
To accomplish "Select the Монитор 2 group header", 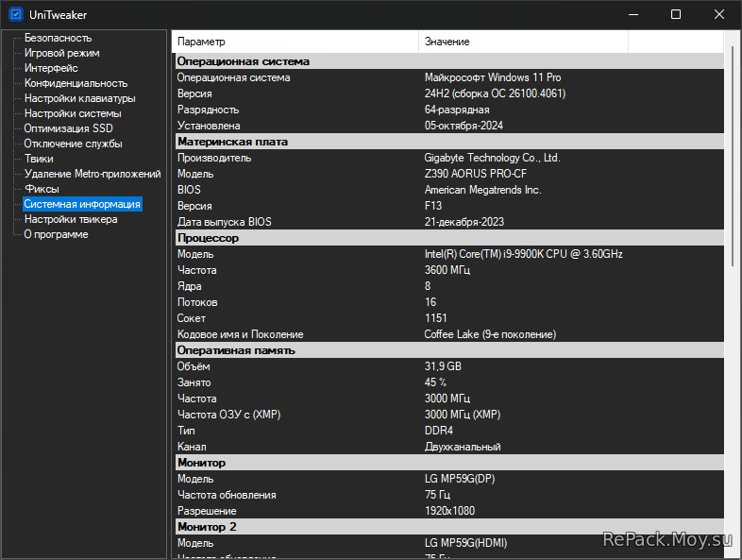I will (x=447, y=527).
